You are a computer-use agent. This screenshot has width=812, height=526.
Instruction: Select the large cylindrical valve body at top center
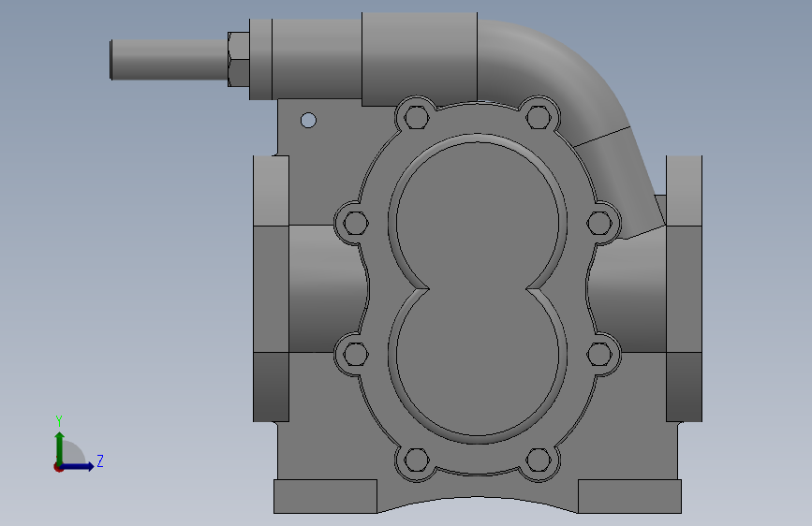420,58
